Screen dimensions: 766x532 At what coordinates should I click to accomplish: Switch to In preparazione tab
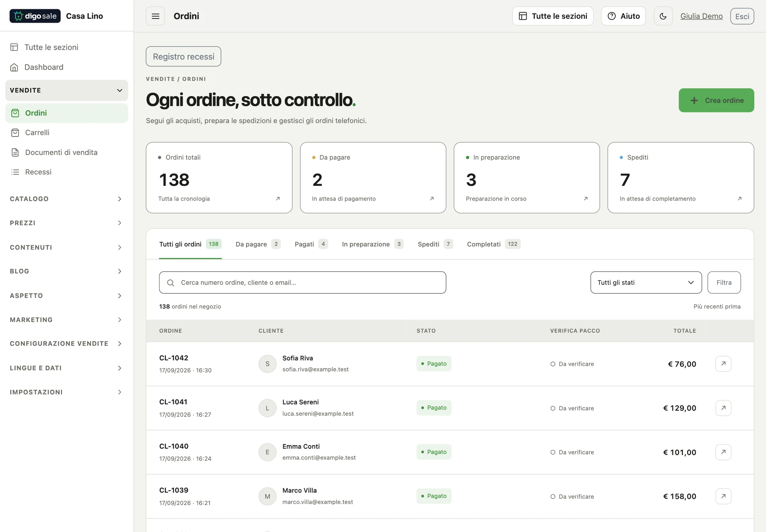coord(372,244)
